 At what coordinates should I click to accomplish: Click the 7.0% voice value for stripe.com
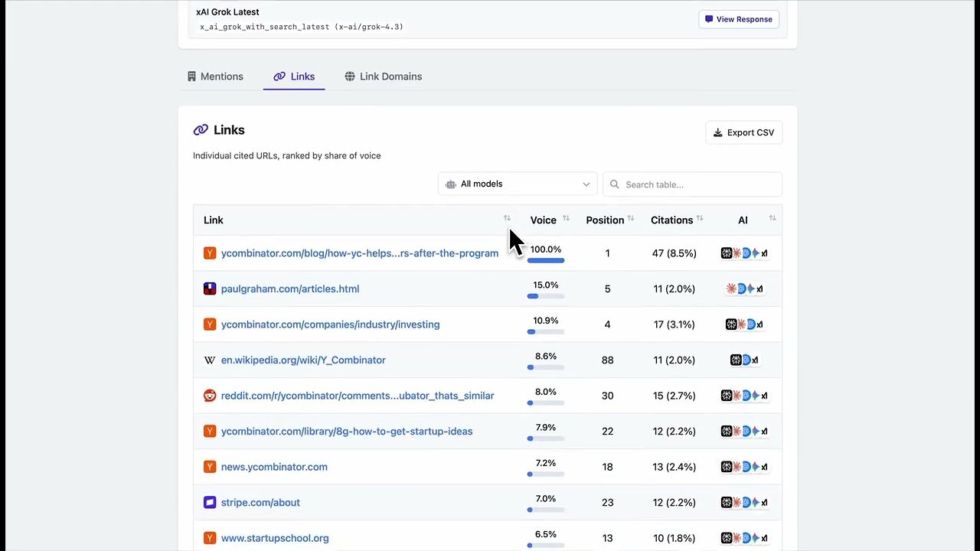point(546,498)
